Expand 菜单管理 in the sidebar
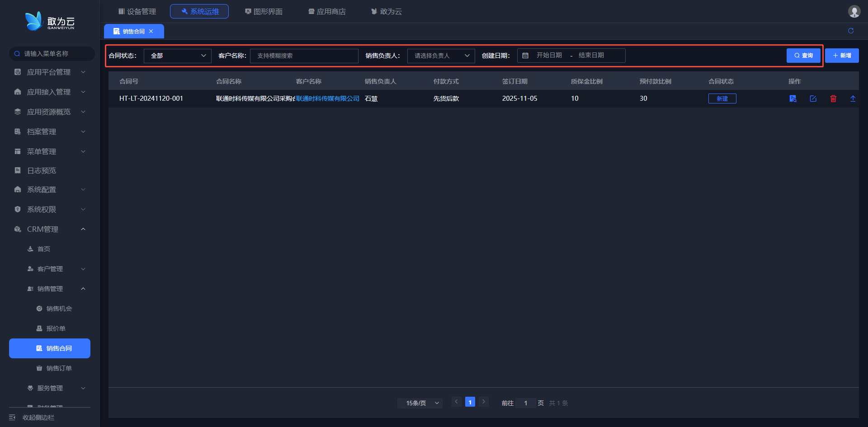This screenshot has width=868, height=427. [x=50, y=151]
